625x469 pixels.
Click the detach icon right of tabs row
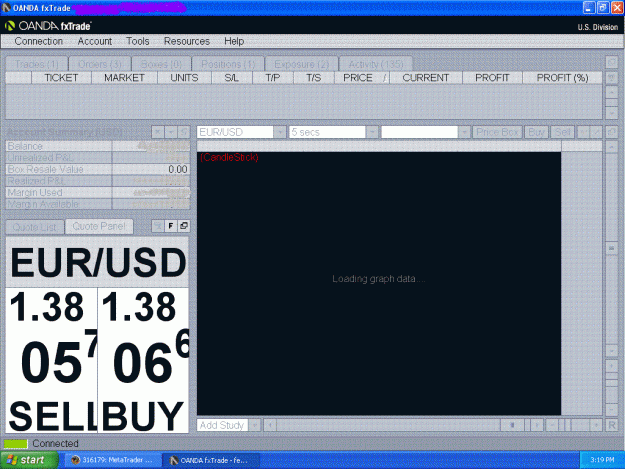tap(611, 63)
